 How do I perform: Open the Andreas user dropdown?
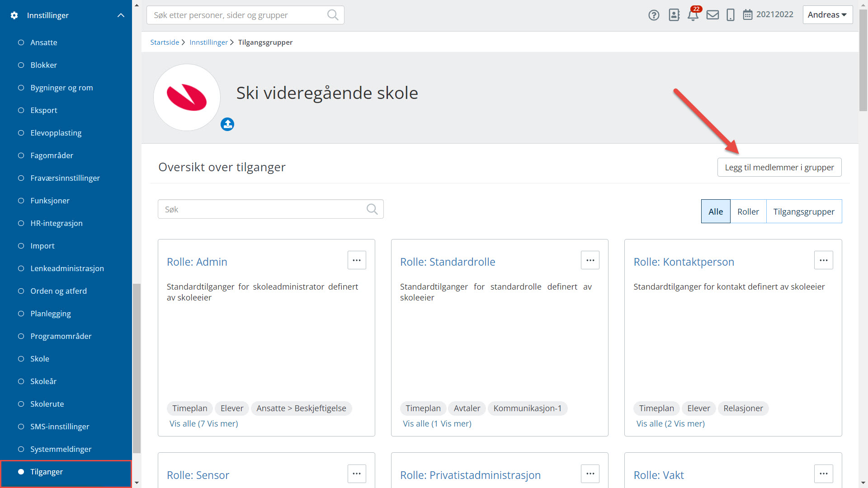click(828, 15)
